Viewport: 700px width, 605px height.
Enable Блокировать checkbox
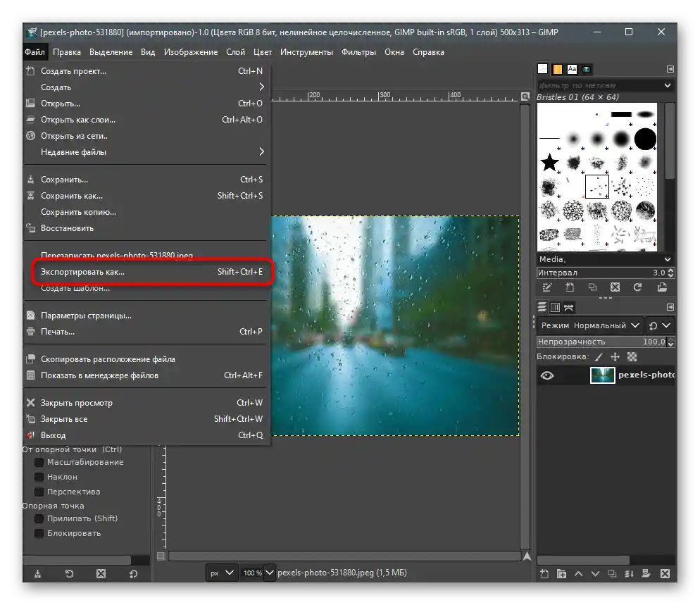[39, 533]
